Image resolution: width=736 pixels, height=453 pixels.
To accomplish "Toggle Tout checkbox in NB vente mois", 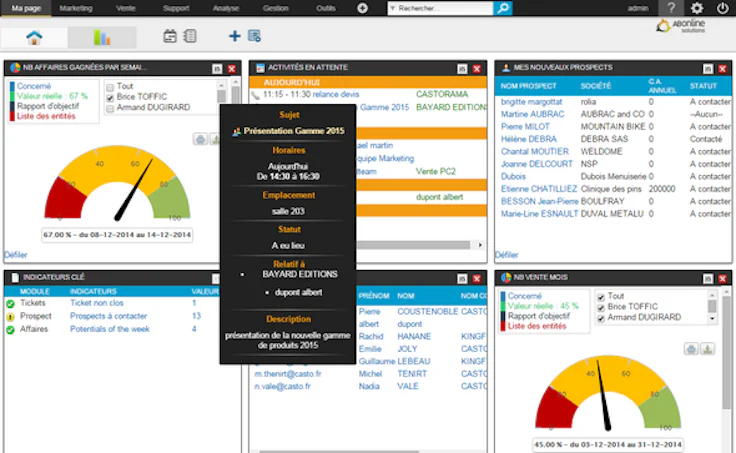I will 601,297.
